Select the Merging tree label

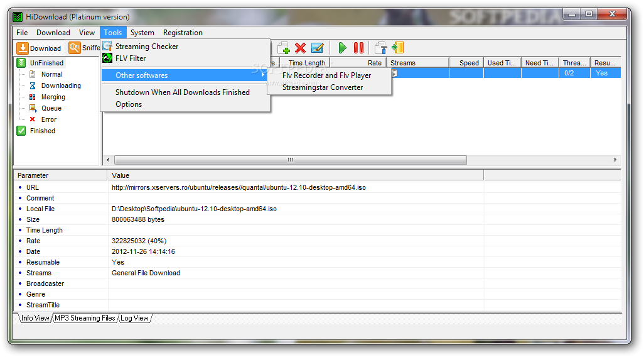(53, 97)
